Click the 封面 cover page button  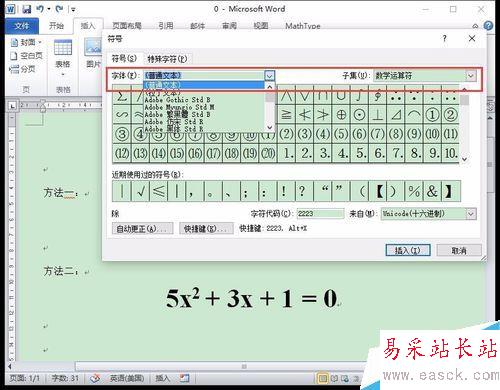pos(26,42)
